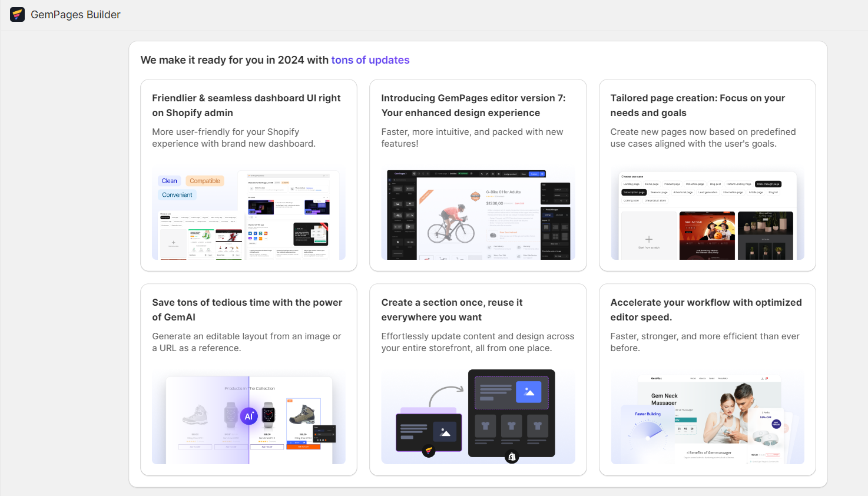This screenshot has width=868, height=496.
Task: Select the "GemPages Builder" app title text
Action: [75, 15]
